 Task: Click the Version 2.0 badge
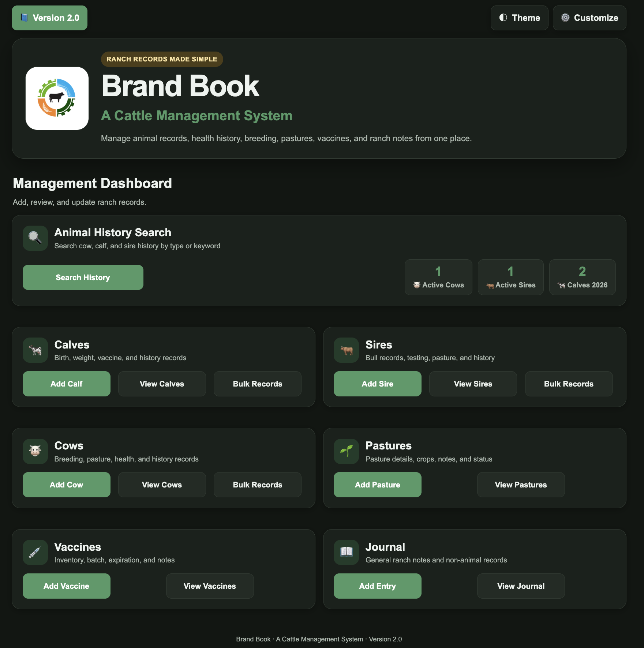point(49,18)
